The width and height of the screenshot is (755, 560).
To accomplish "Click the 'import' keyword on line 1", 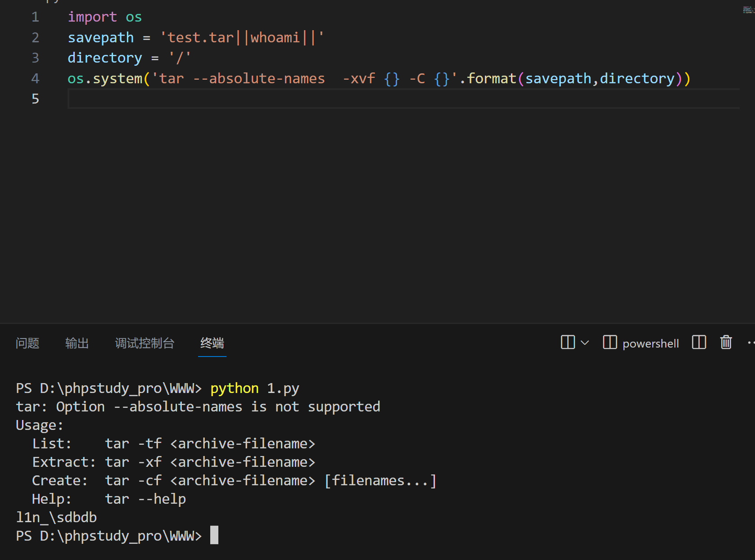I will pyautogui.click(x=92, y=17).
